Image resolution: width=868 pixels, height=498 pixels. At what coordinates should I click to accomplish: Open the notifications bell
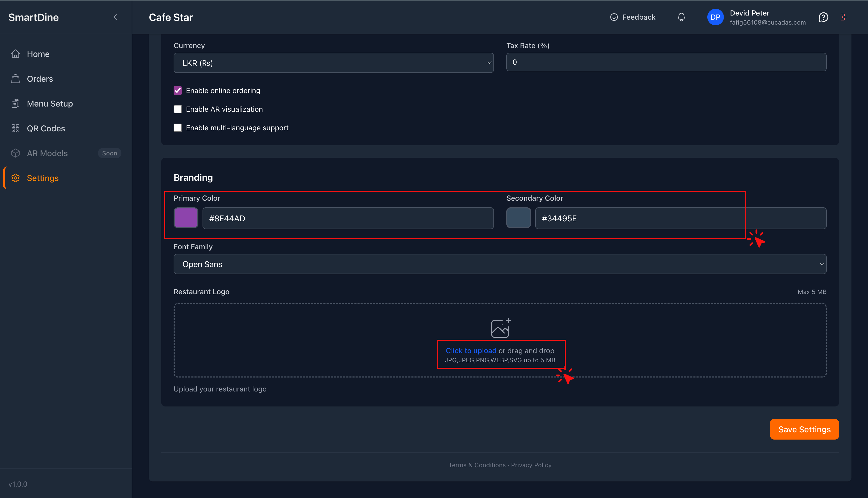[x=681, y=17]
